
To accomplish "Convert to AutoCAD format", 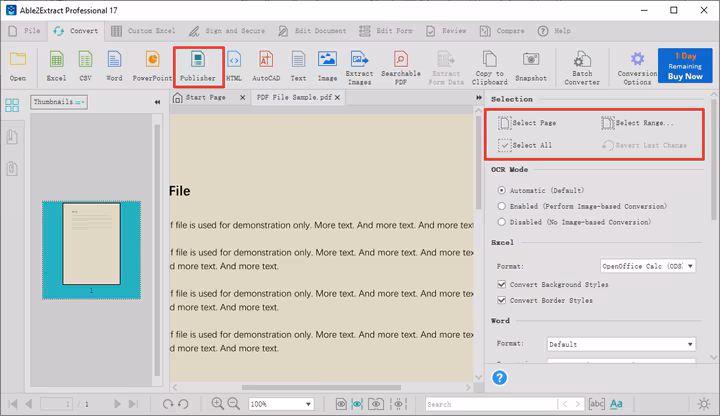I will pos(266,66).
